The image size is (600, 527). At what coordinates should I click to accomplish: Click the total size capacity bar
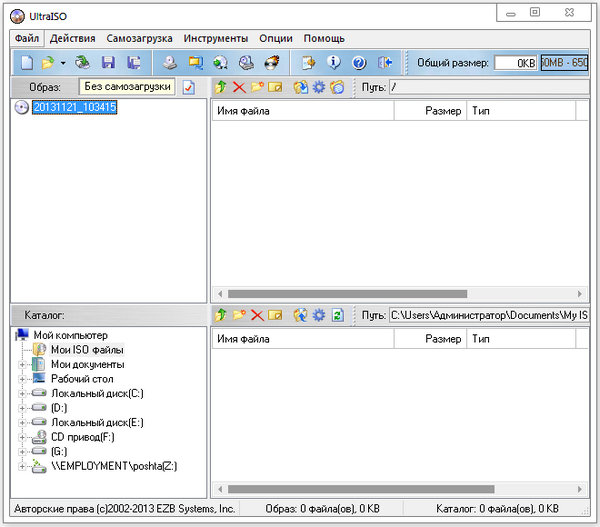pos(565,63)
